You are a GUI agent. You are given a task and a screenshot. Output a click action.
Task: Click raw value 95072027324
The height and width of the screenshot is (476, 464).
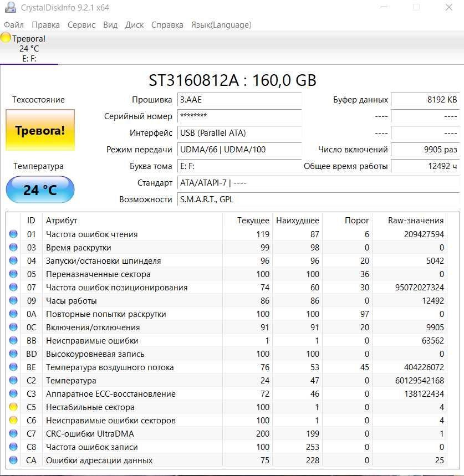419,287
